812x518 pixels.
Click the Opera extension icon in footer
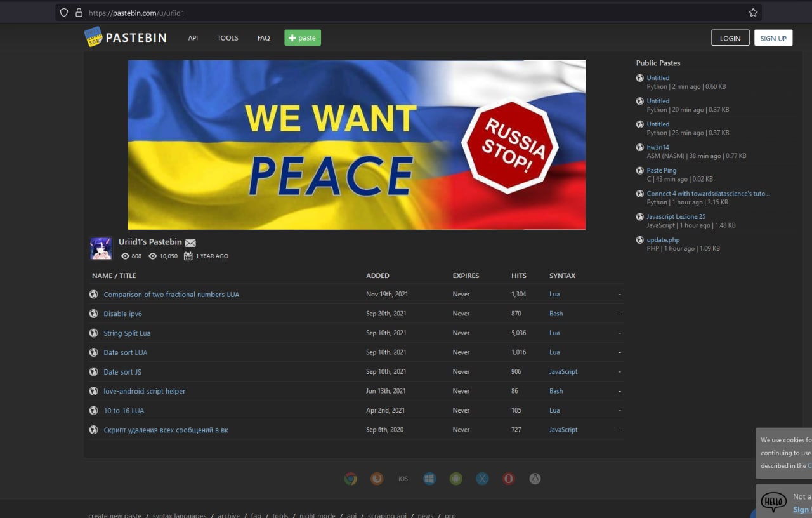click(x=509, y=479)
